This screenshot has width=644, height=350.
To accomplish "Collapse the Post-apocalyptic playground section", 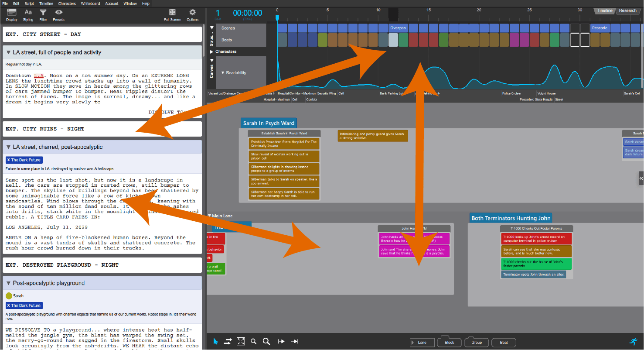I will point(8,283).
